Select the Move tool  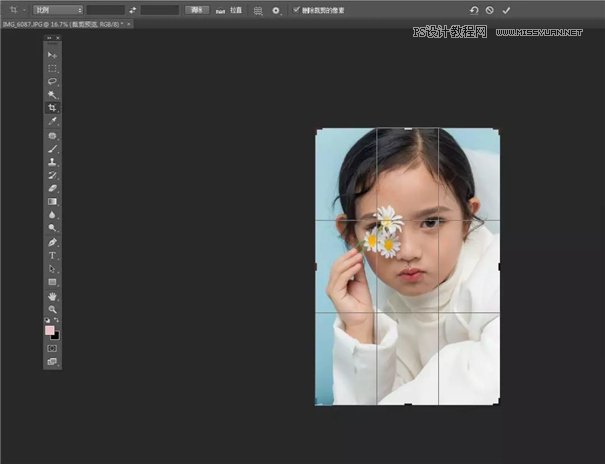coord(52,54)
